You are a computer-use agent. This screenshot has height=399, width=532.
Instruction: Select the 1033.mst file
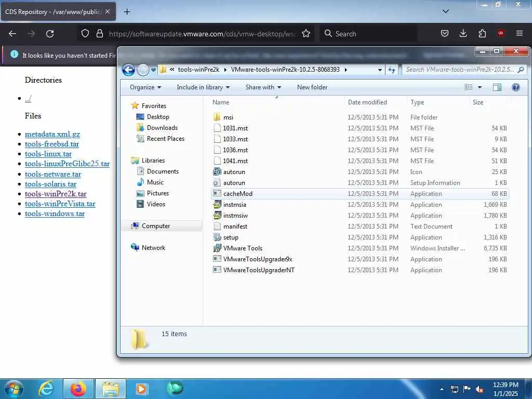(235, 139)
